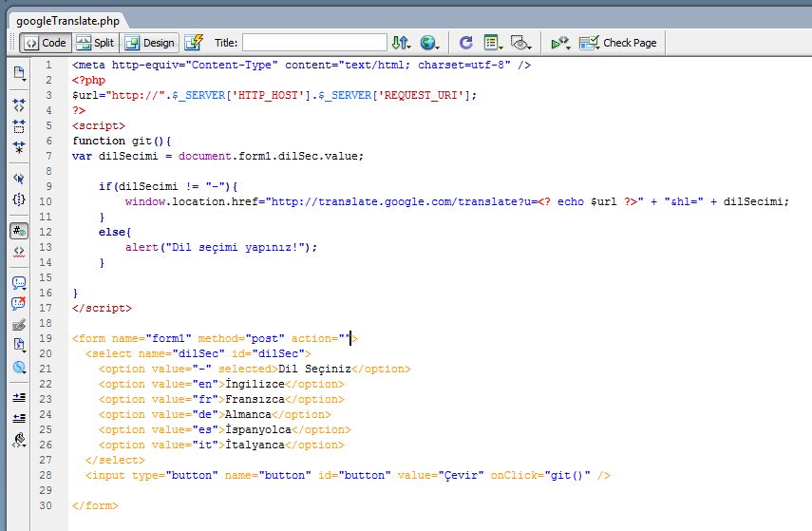The image size is (812, 531).
Task: Click the '</form>' closing tag
Action: [x=95, y=505]
